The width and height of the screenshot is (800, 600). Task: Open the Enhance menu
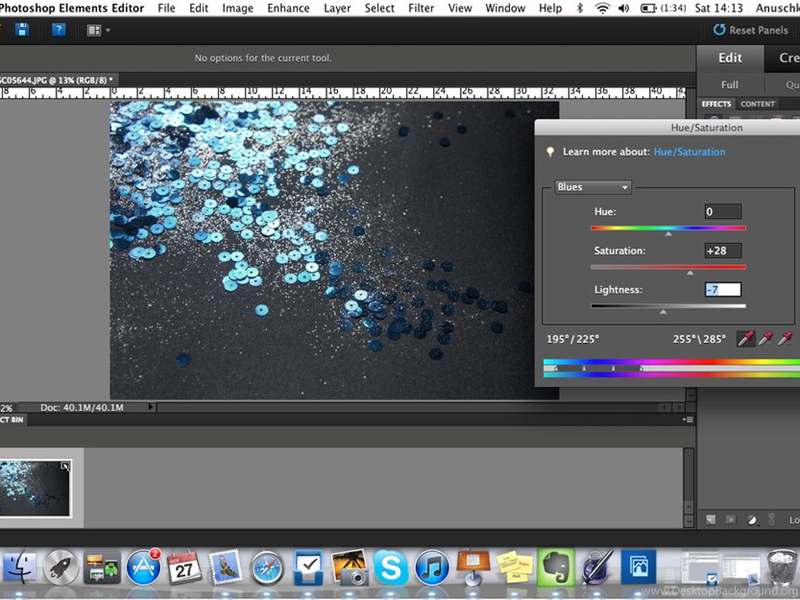(x=288, y=8)
